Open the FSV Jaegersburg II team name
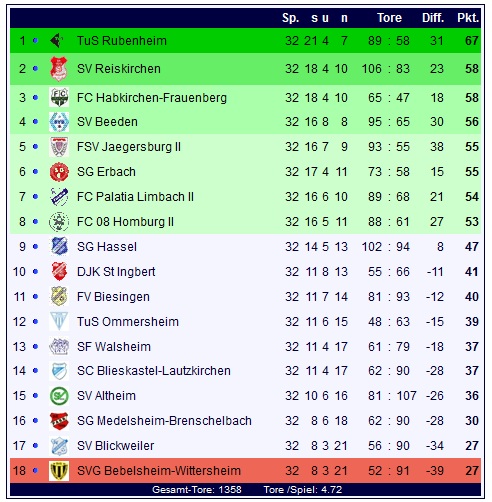 [129, 147]
